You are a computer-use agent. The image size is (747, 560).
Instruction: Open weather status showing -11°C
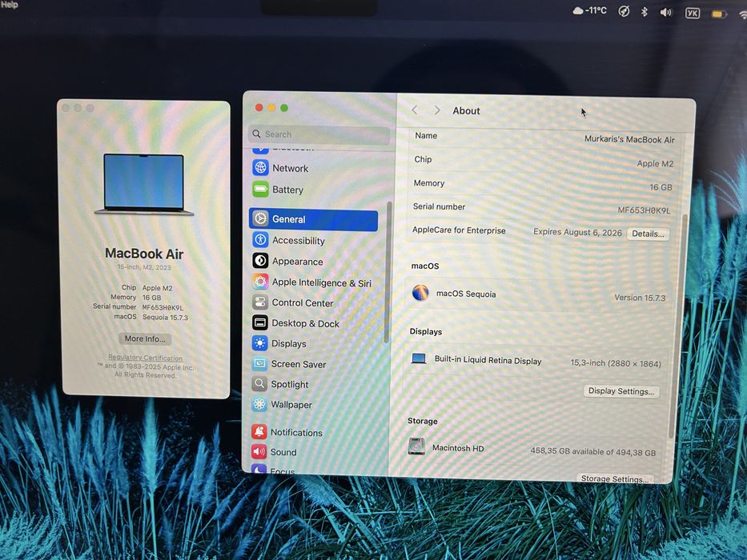pos(590,10)
